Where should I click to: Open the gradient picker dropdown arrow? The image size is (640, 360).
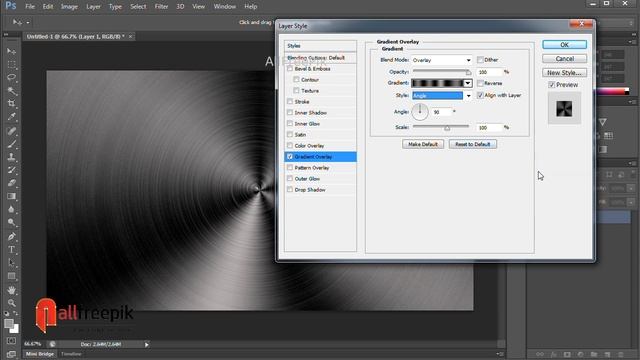click(468, 83)
